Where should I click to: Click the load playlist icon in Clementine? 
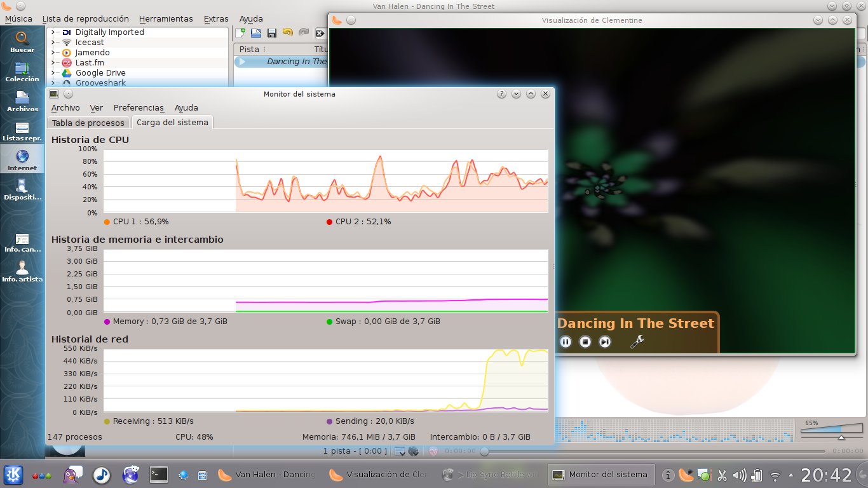(256, 33)
